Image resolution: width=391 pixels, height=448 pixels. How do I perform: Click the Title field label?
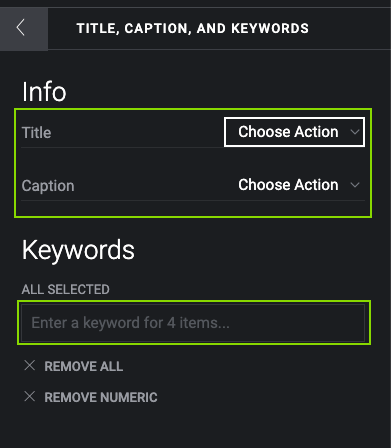point(36,132)
